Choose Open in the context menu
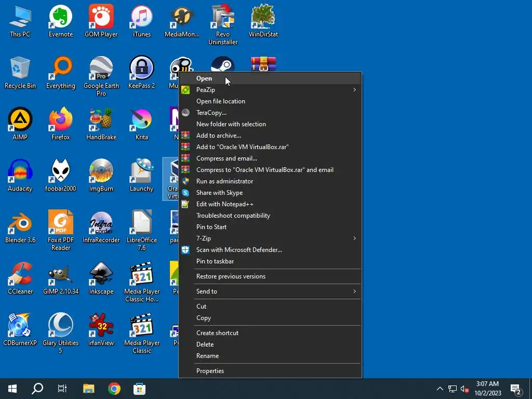This screenshot has height=399, width=532. point(270,78)
